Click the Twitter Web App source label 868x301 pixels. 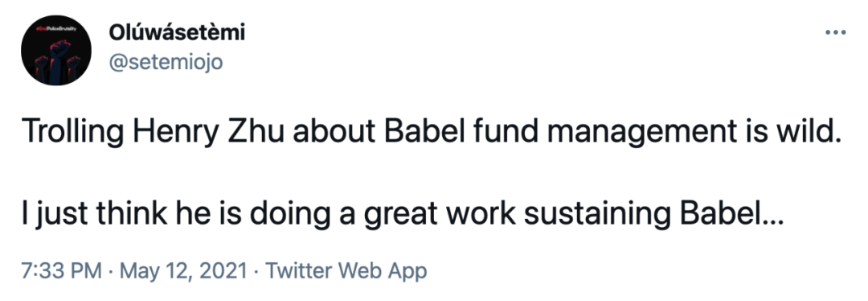(x=346, y=271)
